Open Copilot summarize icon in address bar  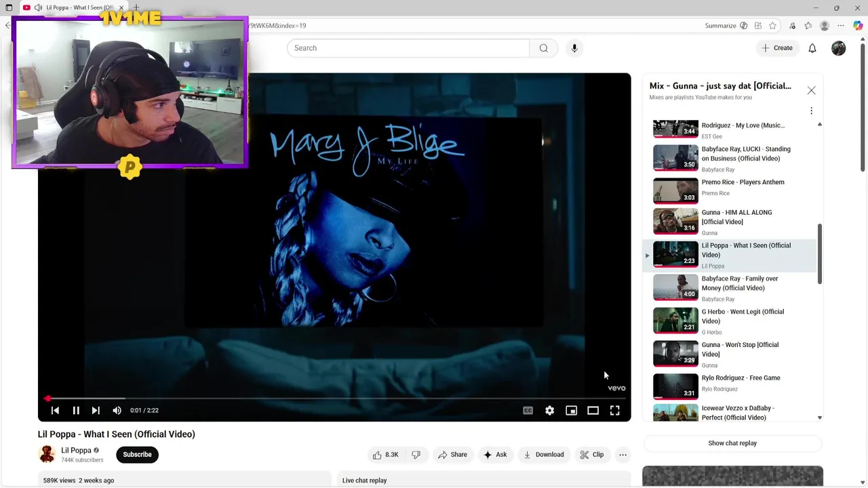pyautogui.click(x=744, y=26)
